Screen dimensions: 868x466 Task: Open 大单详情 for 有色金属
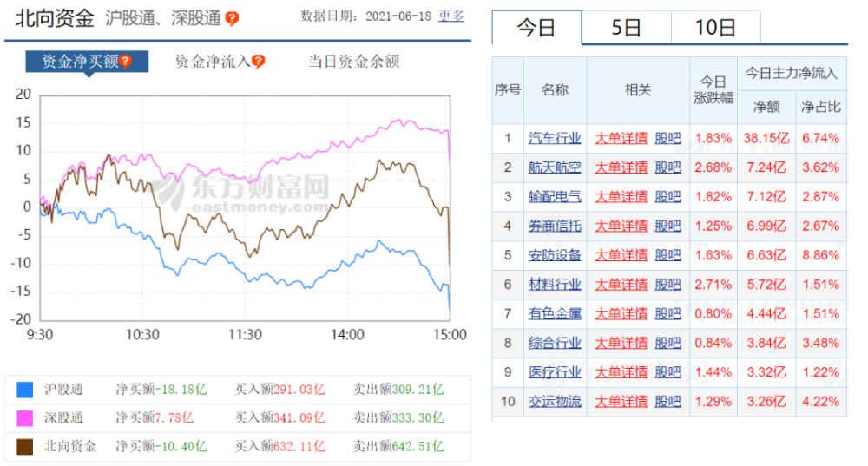[x=621, y=314]
